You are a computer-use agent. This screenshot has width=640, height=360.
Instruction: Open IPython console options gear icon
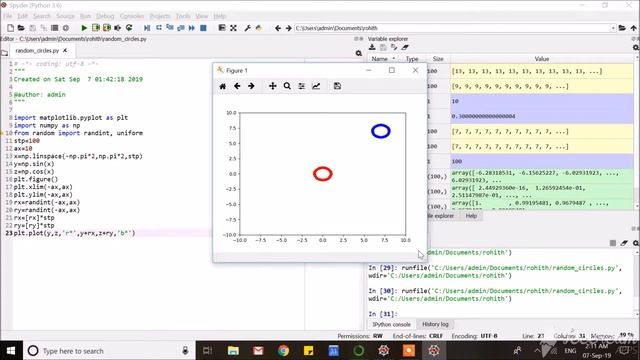(x=636, y=243)
